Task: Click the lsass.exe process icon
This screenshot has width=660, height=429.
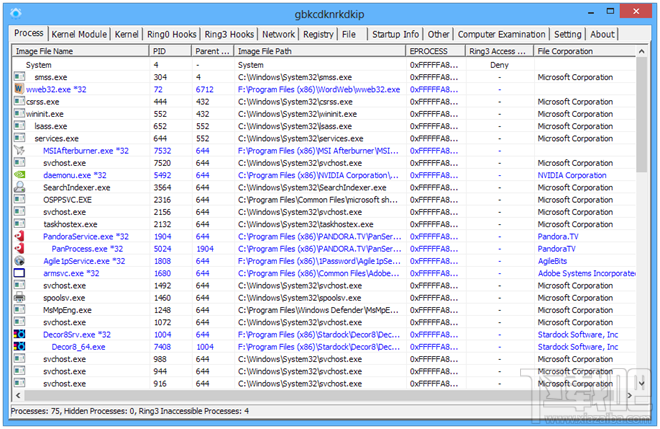Action: [x=19, y=125]
